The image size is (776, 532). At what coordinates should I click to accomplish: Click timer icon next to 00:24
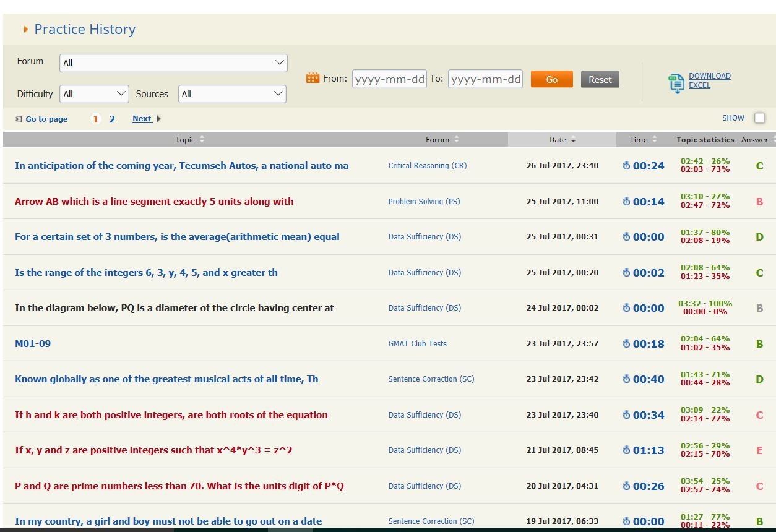point(626,166)
